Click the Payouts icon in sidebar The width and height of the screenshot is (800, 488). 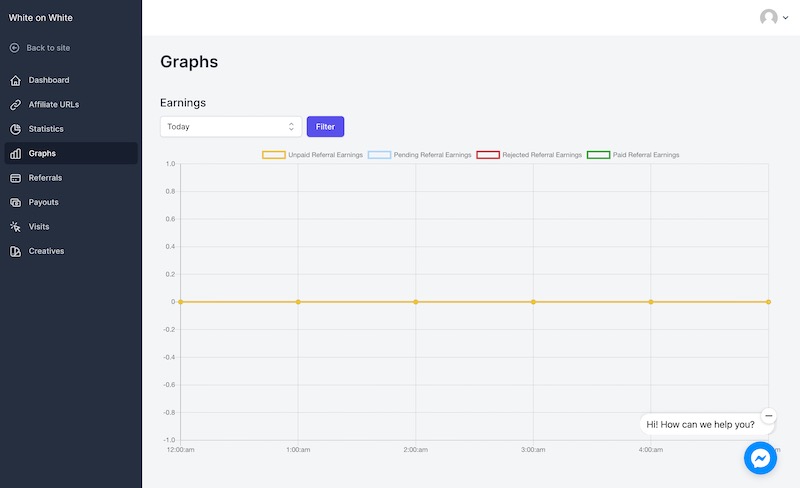[15, 202]
